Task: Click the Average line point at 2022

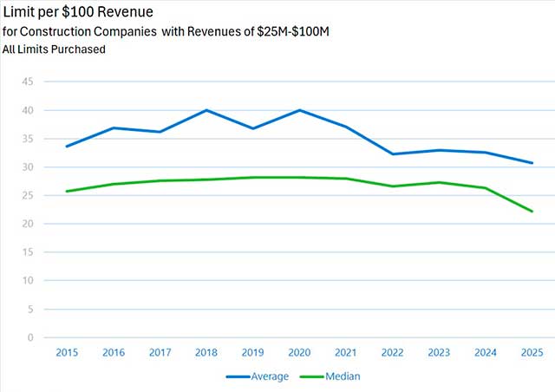Action: [x=394, y=154]
